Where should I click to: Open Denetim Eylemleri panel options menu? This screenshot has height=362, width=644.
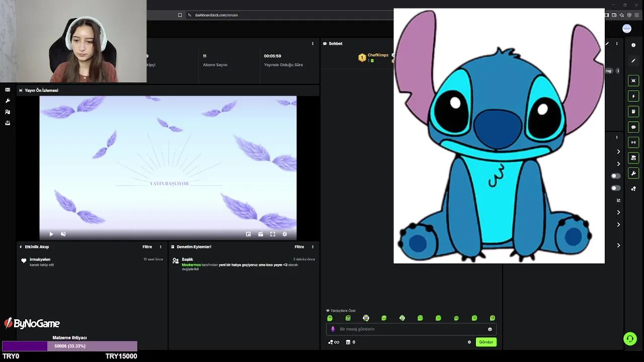(312, 247)
